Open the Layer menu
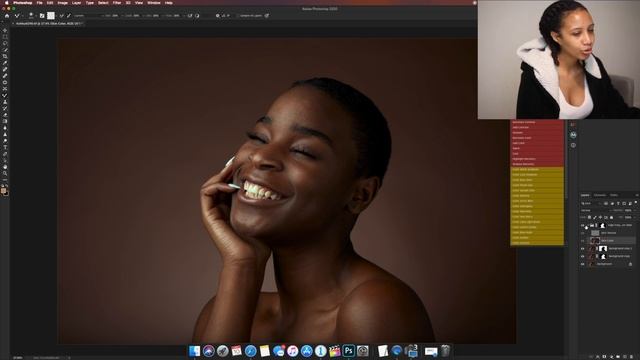The height and width of the screenshot is (360, 640). [76, 2]
